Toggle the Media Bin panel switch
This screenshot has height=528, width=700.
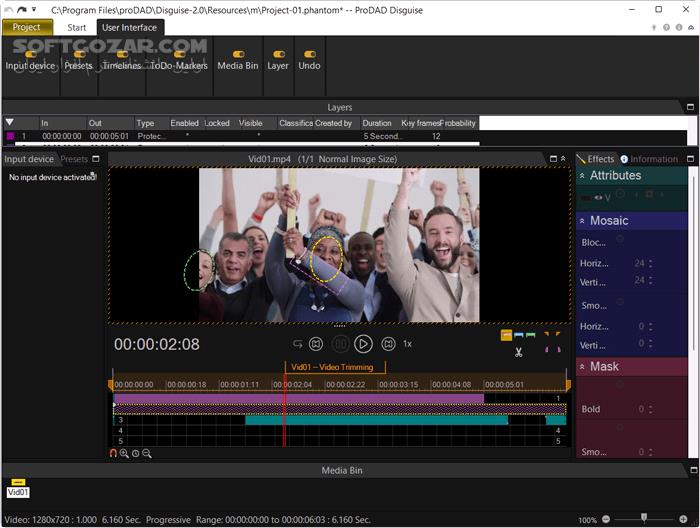pos(237,54)
